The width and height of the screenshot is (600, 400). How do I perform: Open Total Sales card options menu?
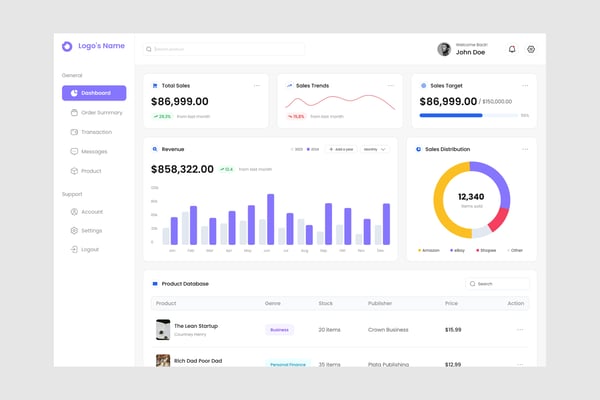click(257, 86)
